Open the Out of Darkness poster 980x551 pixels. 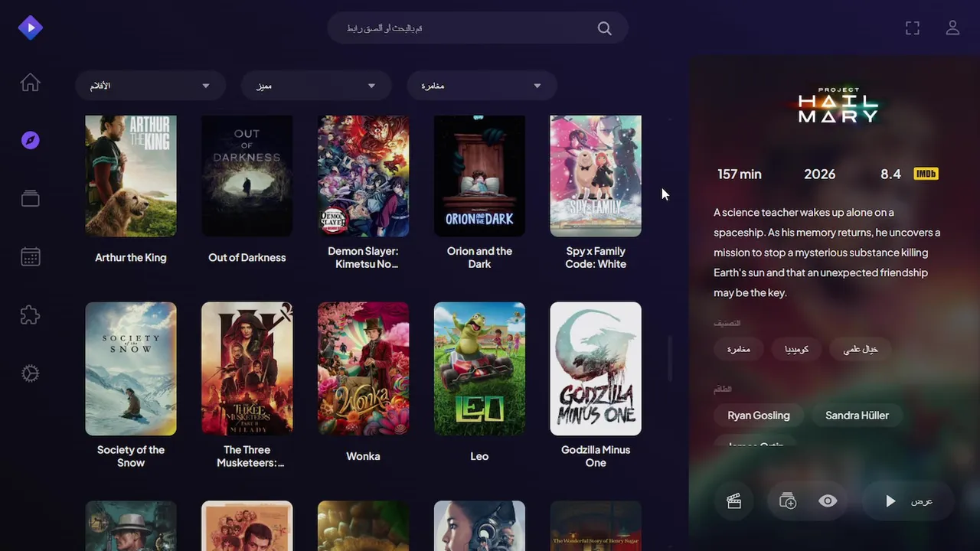coord(247,176)
